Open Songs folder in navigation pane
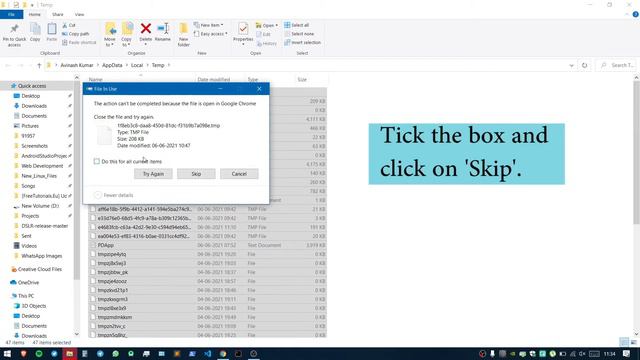Screen dimensions: 640x360 pyautogui.click(x=28, y=186)
